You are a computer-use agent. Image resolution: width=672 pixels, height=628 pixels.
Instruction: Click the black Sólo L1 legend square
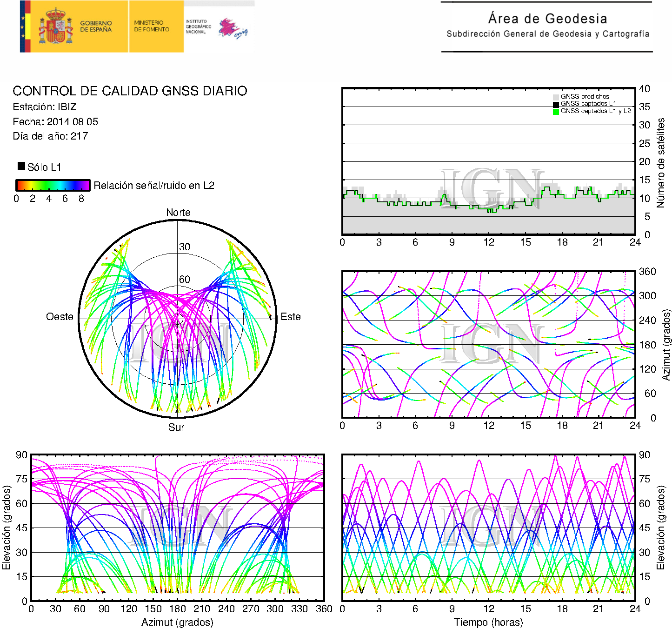click(x=21, y=166)
